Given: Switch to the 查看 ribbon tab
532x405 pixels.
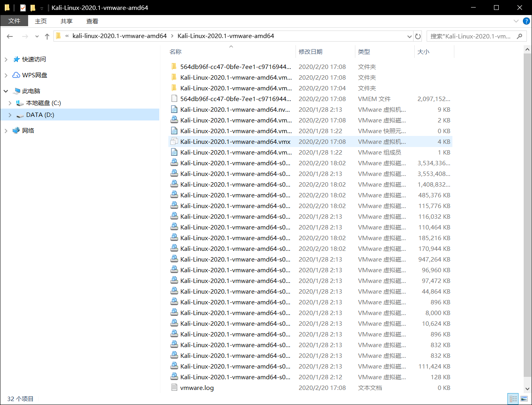Looking at the screenshot, I should pos(92,21).
